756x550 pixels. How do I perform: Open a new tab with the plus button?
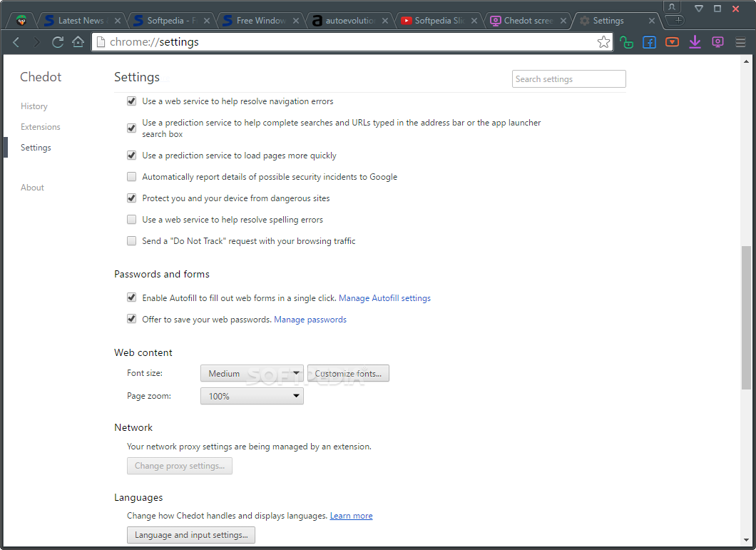point(678,20)
